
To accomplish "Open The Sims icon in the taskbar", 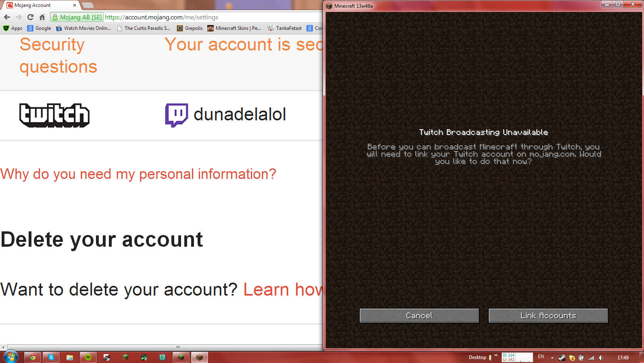I will (x=163, y=357).
